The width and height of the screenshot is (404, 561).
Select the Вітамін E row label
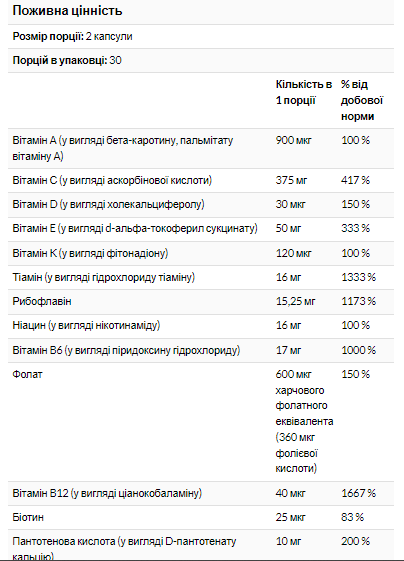pos(135,228)
